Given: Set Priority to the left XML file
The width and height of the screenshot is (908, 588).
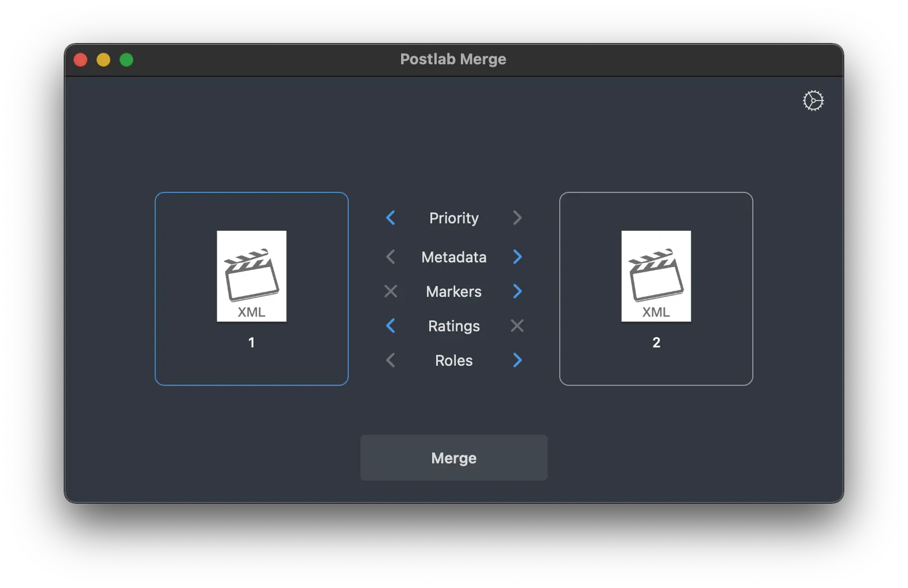Looking at the screenshot, I should tap(391, 218).
